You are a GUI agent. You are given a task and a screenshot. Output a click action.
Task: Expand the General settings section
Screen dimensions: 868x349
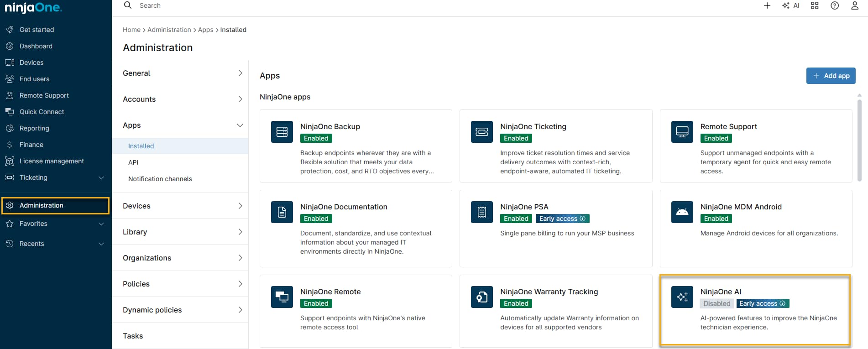[x=240, y=73]
